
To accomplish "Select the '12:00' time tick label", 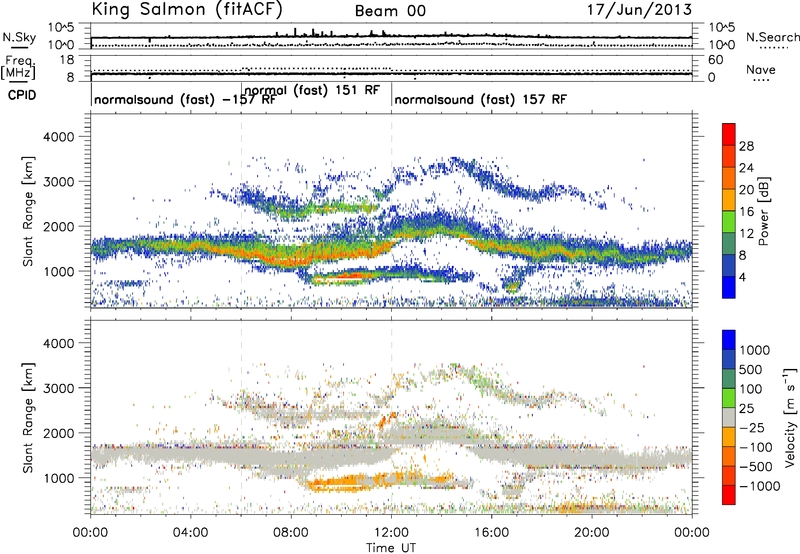I will coord(391,533).
